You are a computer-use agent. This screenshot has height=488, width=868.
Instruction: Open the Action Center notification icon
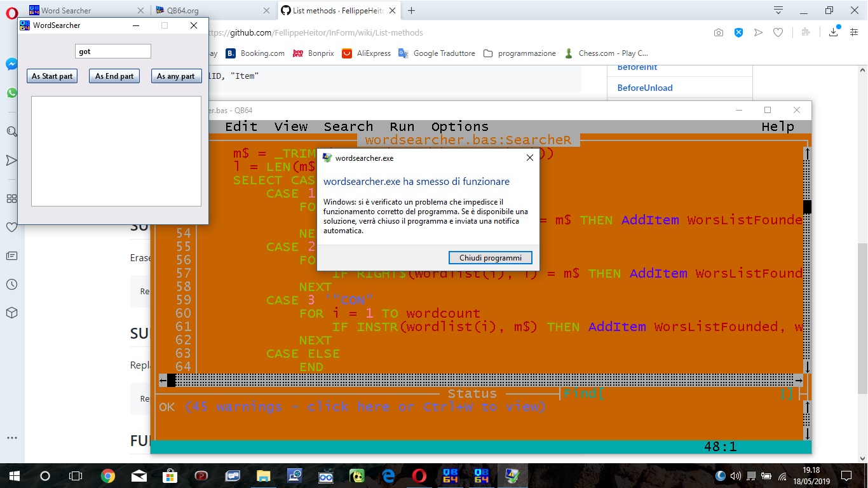[x=846, y=475]
